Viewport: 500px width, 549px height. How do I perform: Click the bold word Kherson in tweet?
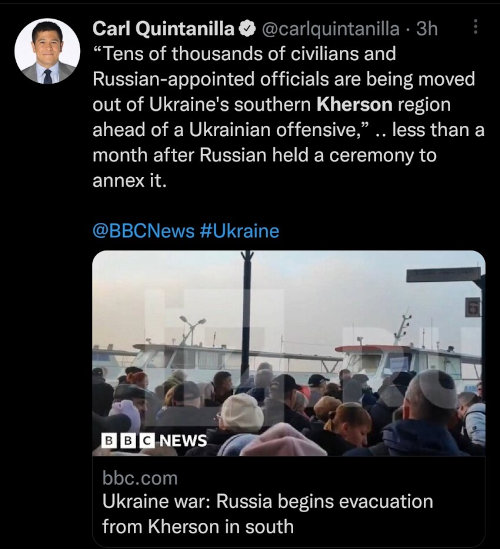354,104
